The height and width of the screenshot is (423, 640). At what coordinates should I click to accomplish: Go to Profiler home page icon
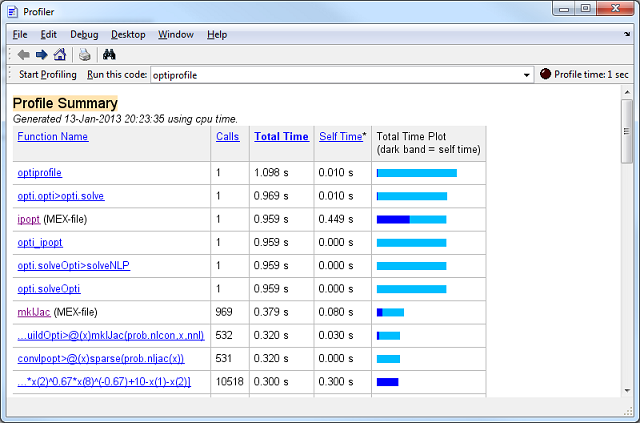click(x=60, y=54)
